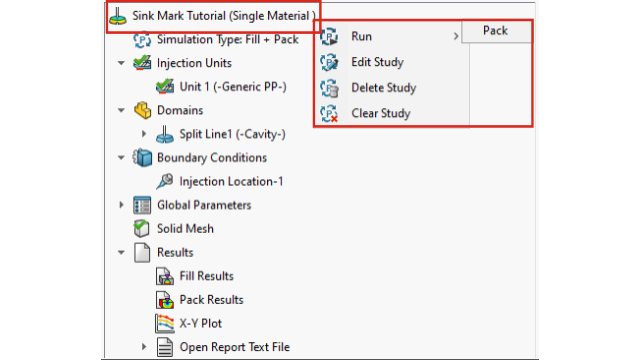Expand the Open Report Text File node
640x360 pixels.
144,347
